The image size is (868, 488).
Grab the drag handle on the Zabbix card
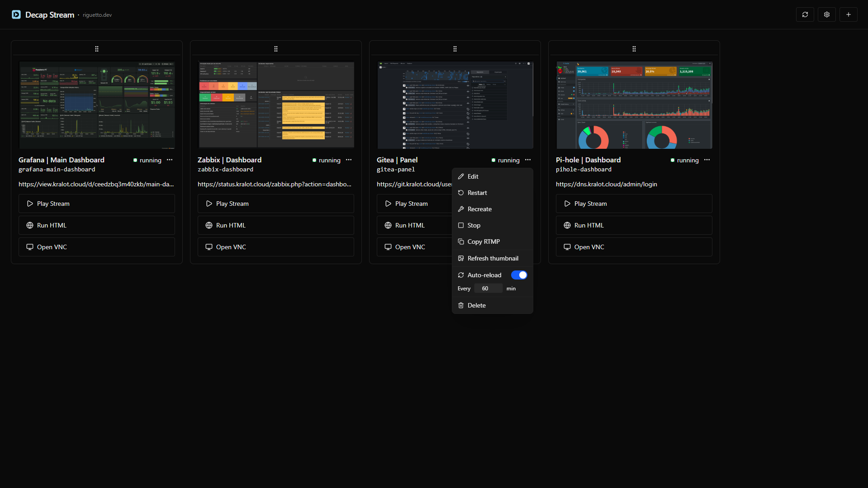pyautogui.click(x=275, y=48)
